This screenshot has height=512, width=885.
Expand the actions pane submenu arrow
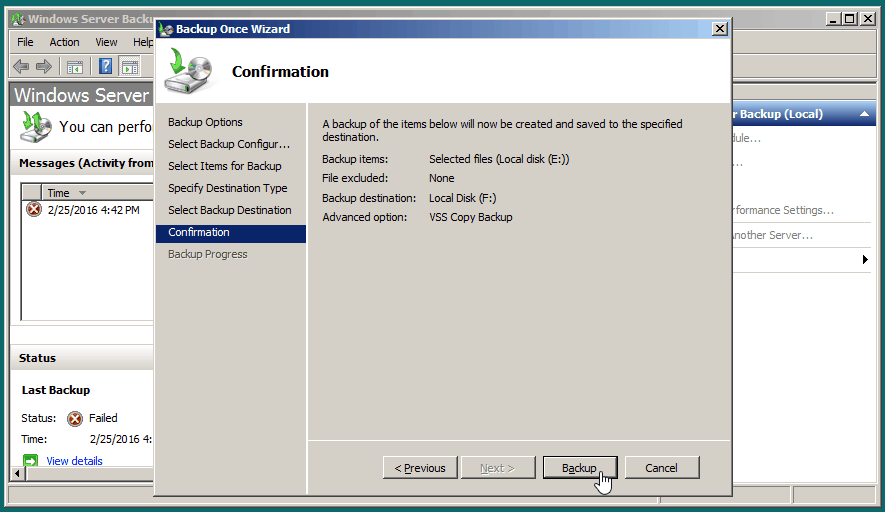click(x=865, y=260)
